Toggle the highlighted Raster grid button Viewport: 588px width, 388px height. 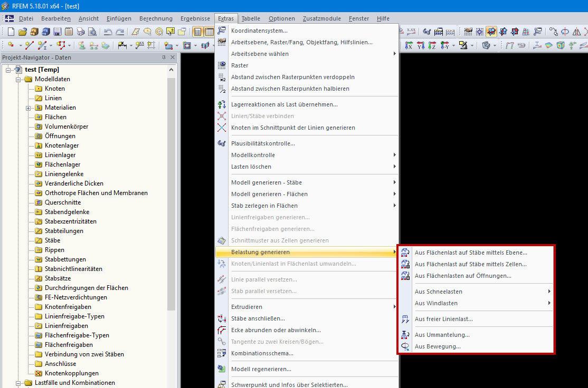point(491,31)
